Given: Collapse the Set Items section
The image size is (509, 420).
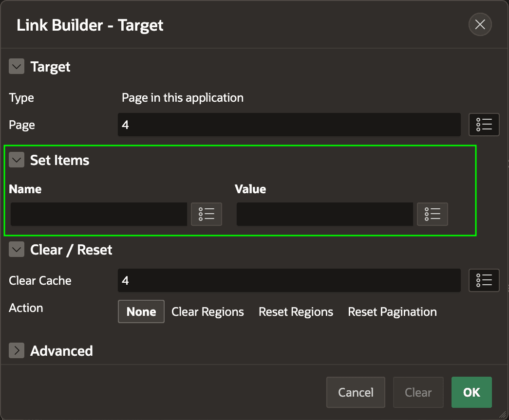Looking at the screenshot, I should point(17,160).
